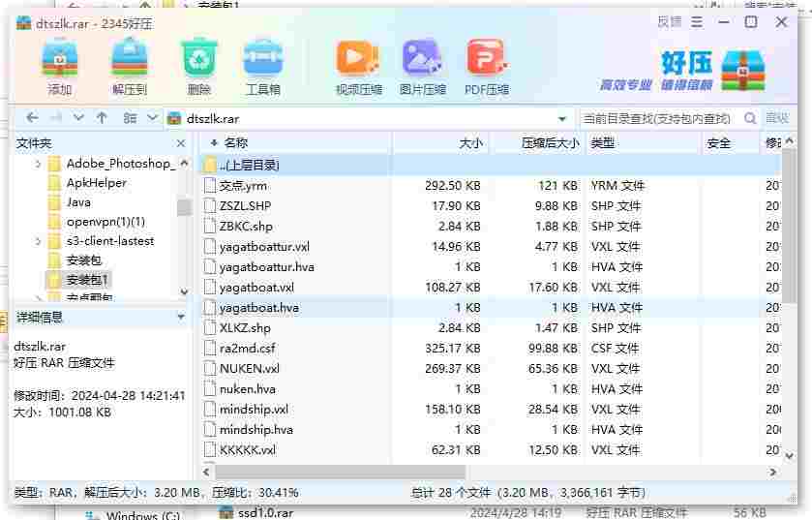This screenshot has width=812, height=520.
Task: Click the view mode list icon
Action: (130, 118)
